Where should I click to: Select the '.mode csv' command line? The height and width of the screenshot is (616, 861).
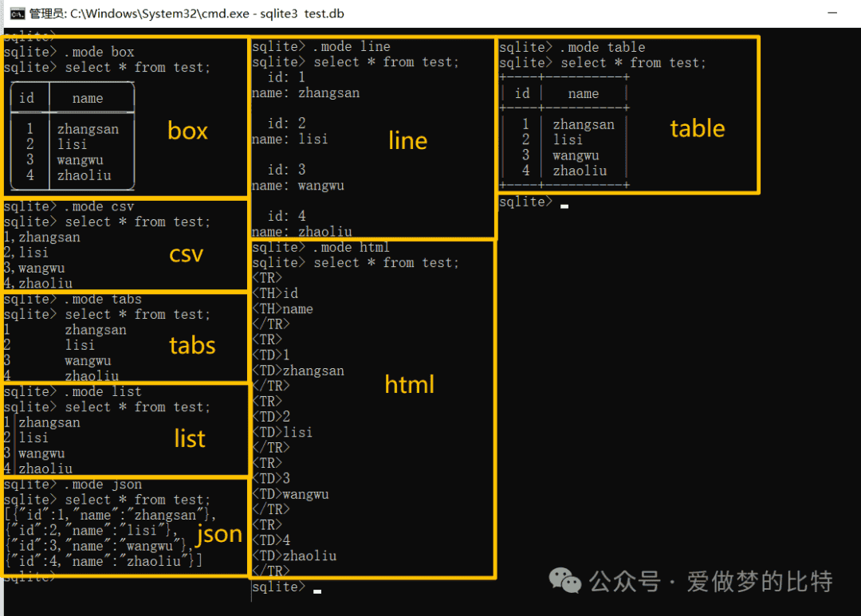point(69,206)
